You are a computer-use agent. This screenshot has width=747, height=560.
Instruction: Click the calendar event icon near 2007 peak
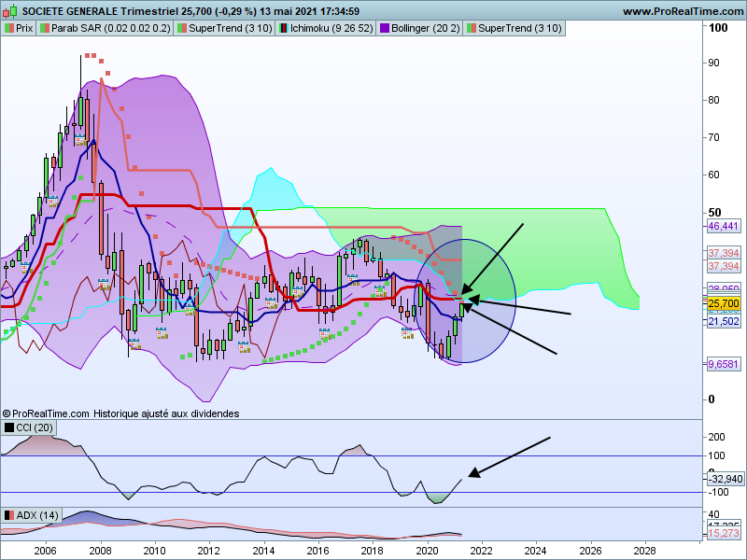[79, 140]
